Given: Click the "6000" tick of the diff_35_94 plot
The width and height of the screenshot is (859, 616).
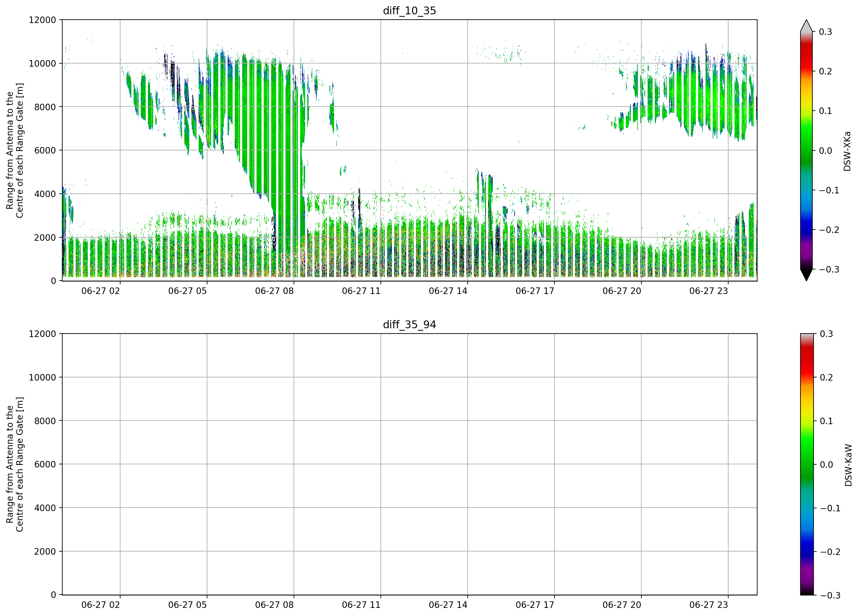Looking at the screenshot, I should (x=45, y=464).
